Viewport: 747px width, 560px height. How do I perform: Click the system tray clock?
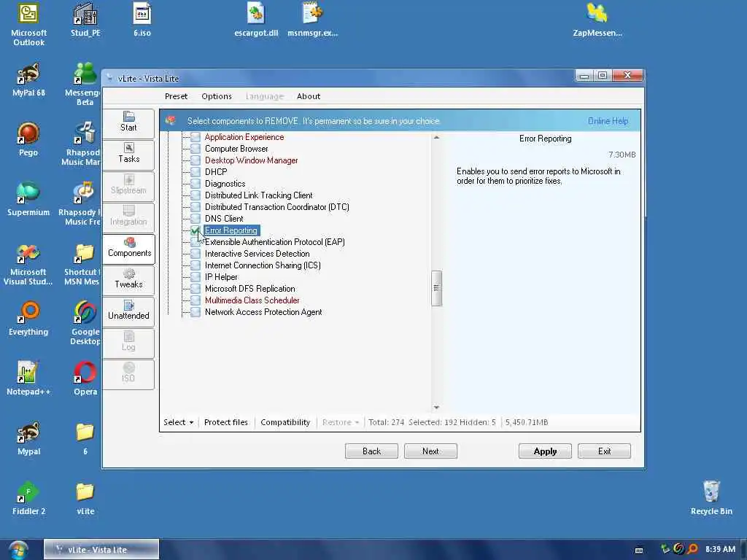coord(720,550)
